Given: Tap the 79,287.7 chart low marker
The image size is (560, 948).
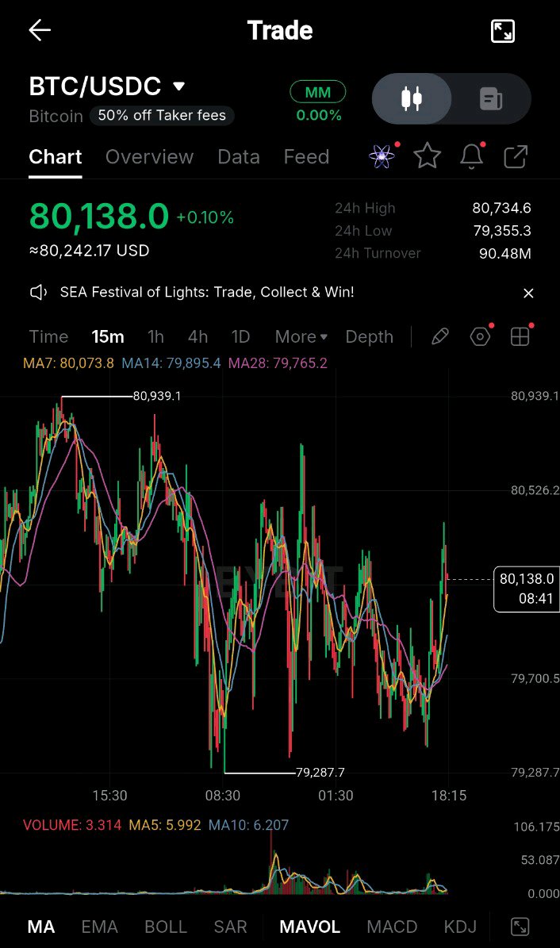Looking at the screenshot, I should point(320,772).
